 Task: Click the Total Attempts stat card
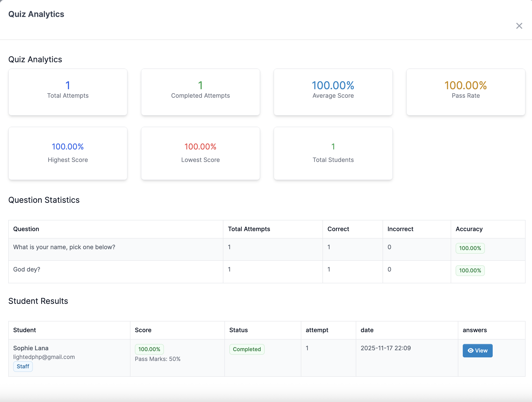point(68,92)
